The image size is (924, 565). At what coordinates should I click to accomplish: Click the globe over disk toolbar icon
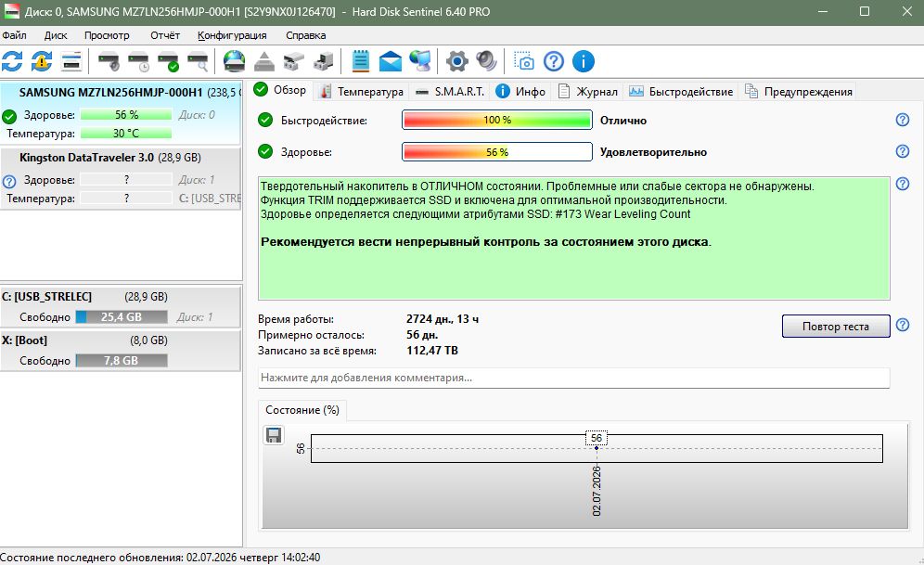pyautogui.click(x=235, y=61)
